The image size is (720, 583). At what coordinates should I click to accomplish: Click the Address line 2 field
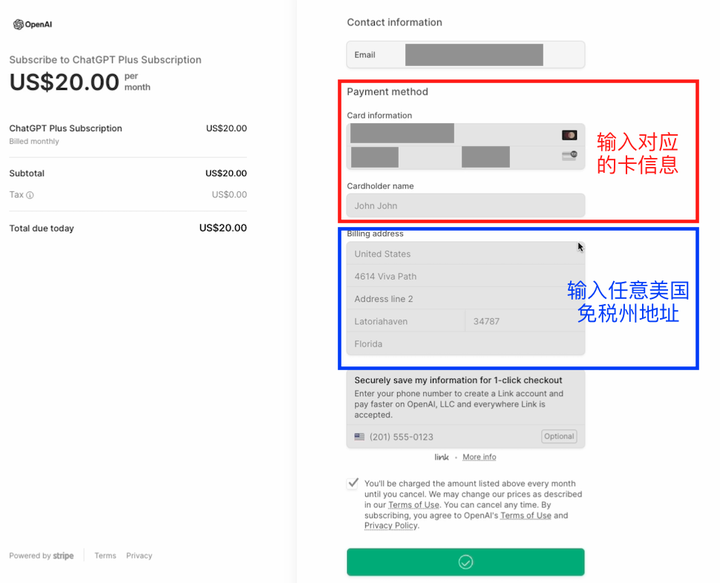pos(465,299)
